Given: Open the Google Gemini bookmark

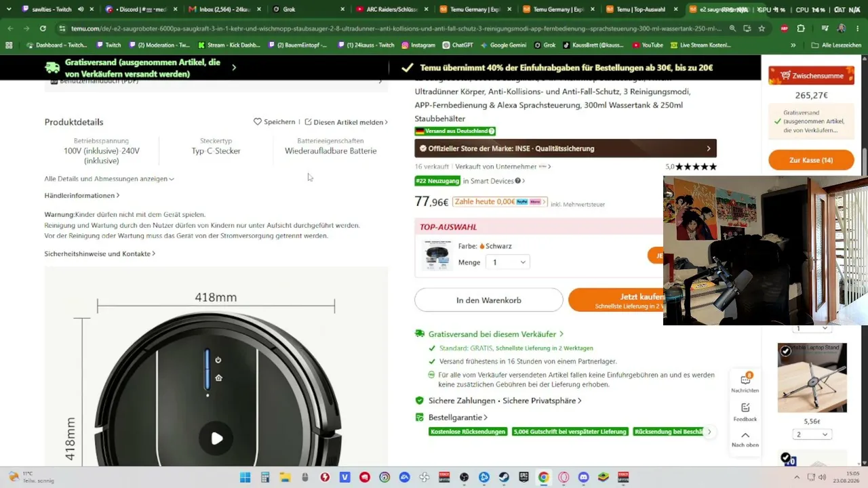Looking at the screenshot, I should coord(503,45).
